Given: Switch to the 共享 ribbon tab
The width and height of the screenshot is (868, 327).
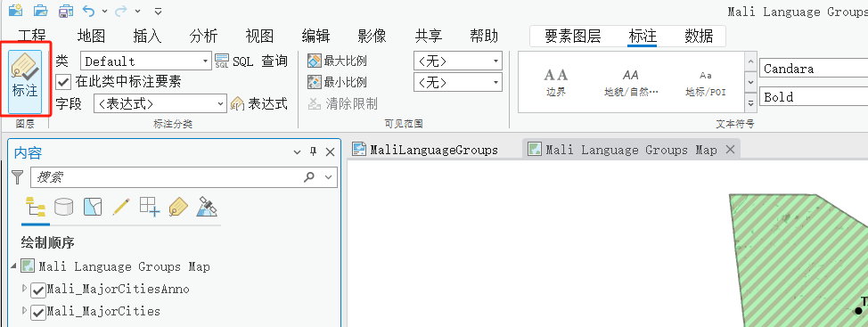Looking at the screenshot, I should pos(429,37).
